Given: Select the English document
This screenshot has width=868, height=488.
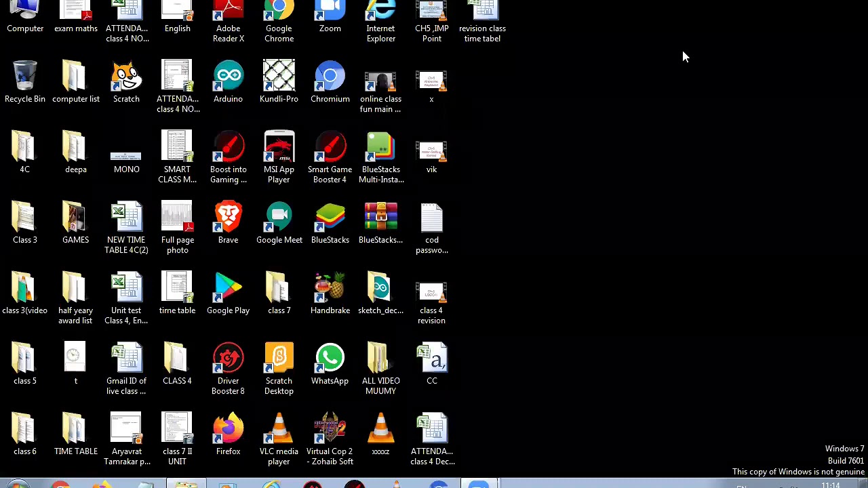Looking at the screenshot, I should pos(177,17).
